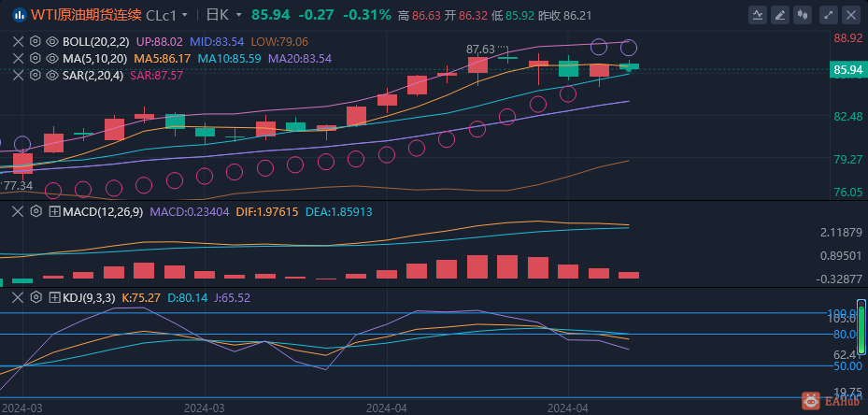Close the chart with top-right X button
Screen dimensions: 868x415
851,15
